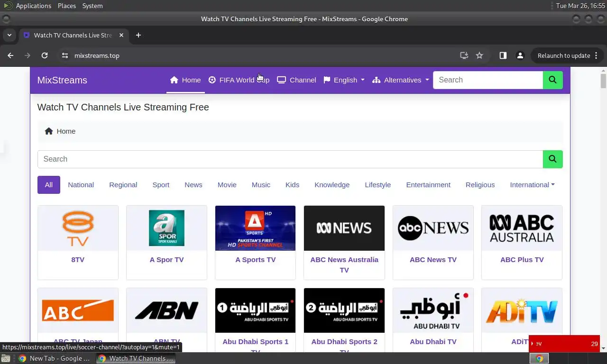This screenshot has width=607, height=364.
Task: Open the Applications menu in top panel
Action: (33, 6)
